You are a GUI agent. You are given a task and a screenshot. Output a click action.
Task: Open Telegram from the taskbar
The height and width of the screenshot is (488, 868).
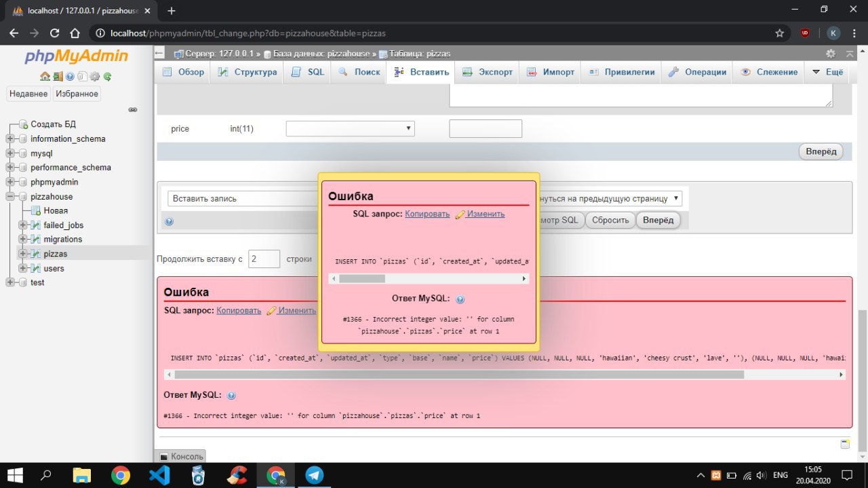314,475
